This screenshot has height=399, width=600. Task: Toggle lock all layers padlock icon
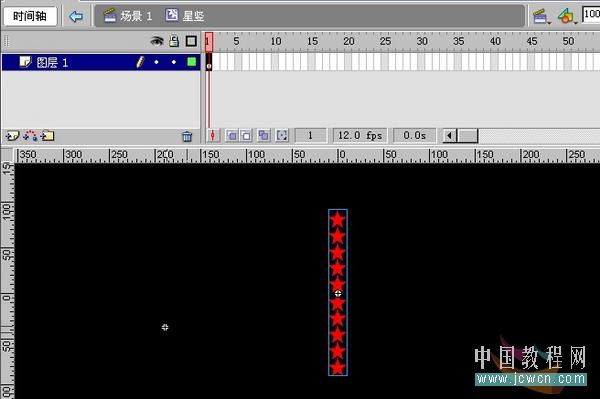(174, 41)
